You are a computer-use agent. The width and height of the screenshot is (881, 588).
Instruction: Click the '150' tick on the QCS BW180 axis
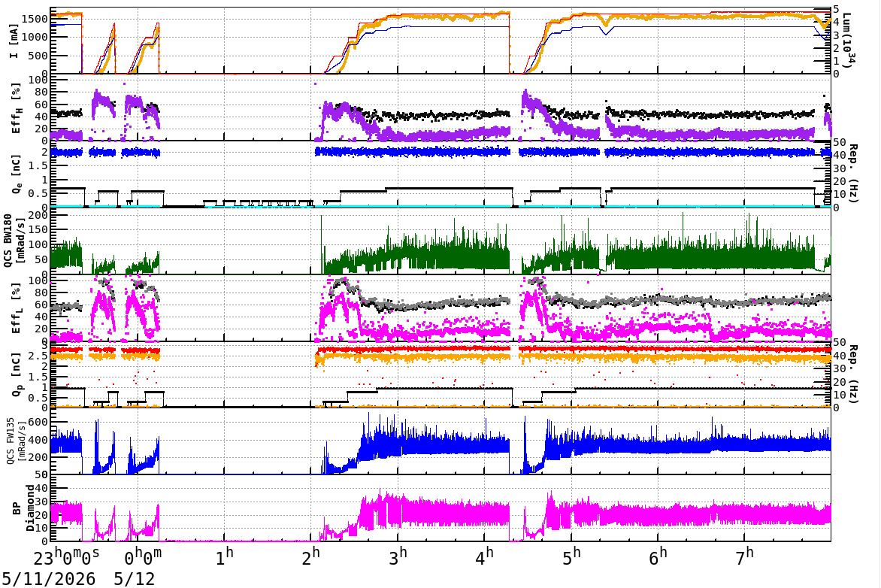click(38, 229)
